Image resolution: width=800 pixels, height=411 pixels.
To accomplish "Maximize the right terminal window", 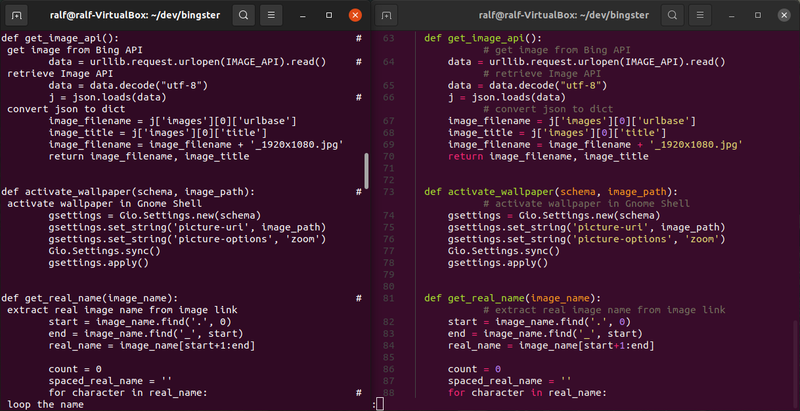I will click(x=758, y=15).
